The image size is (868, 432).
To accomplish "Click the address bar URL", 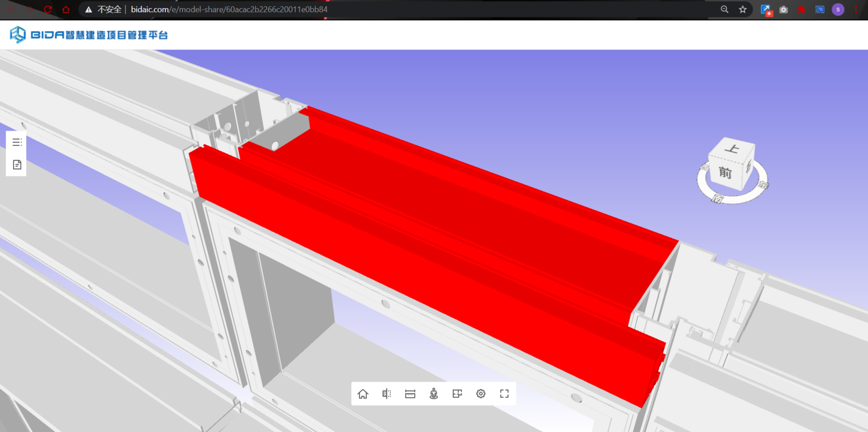I will pyautogui.click(x=231, y=9).
